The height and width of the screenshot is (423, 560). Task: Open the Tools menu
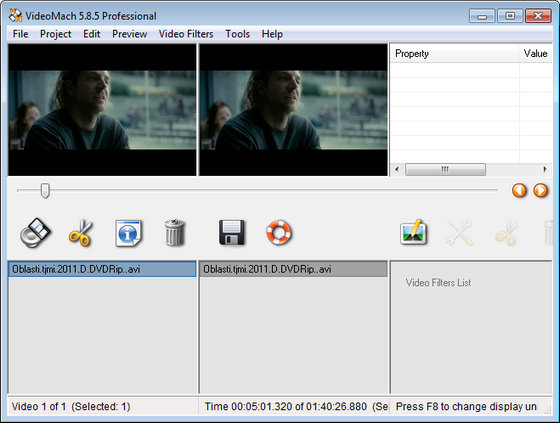(x=237, y=34)
